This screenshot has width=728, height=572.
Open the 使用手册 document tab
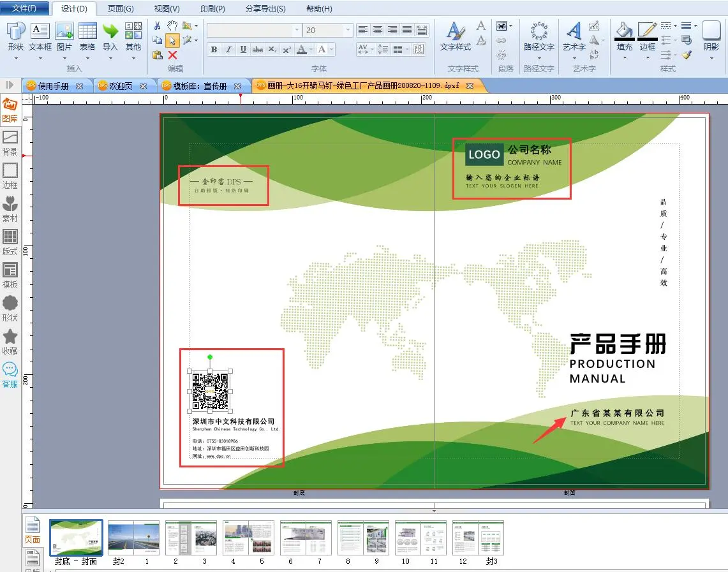54,86
